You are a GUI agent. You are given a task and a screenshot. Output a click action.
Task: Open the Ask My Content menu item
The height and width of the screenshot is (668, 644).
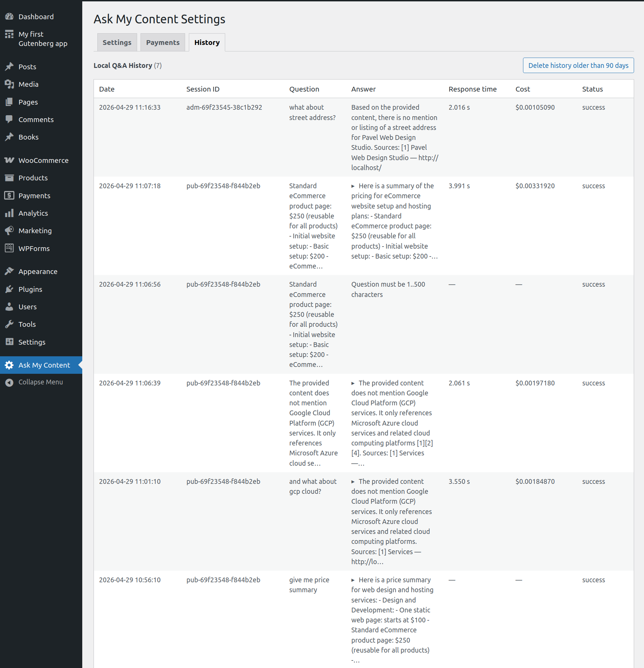[44, 365]
